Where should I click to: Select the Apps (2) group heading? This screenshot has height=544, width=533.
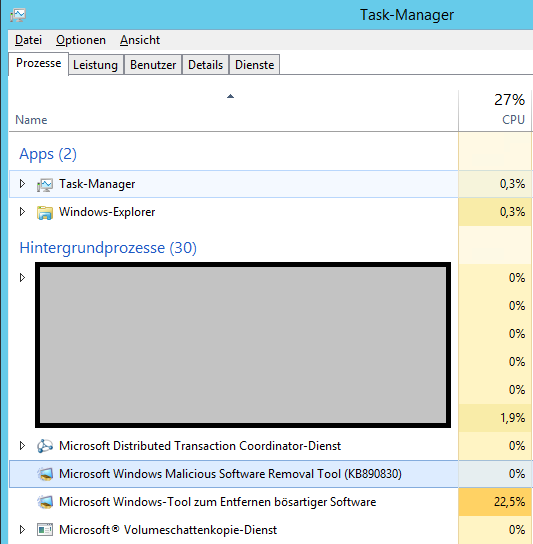click(48, 154)
